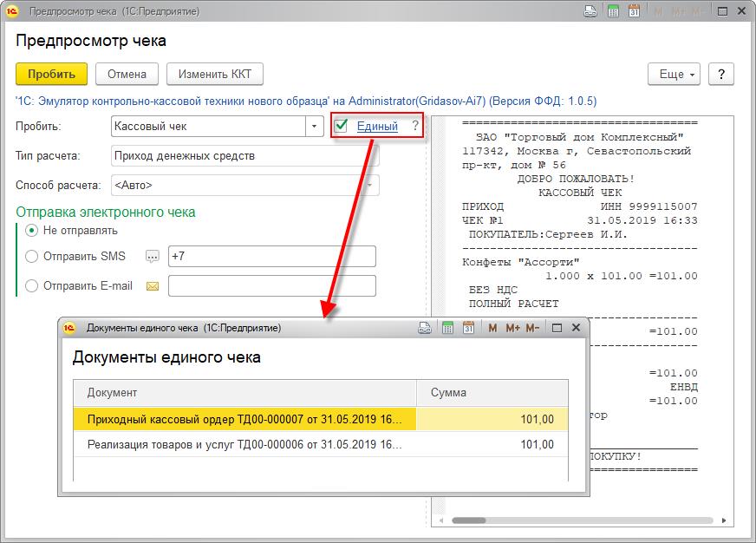Uncheck the Единый checkbox
Screen dimensions: 756x543
click(x=341, y=126)
